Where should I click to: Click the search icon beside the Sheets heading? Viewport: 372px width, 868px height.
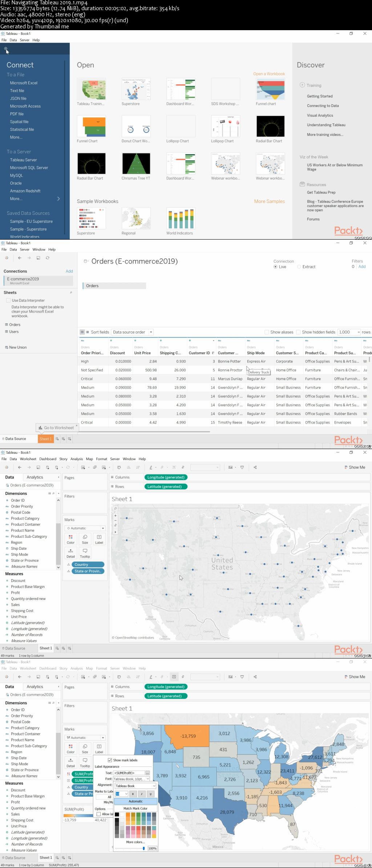[x=71, y=292]
